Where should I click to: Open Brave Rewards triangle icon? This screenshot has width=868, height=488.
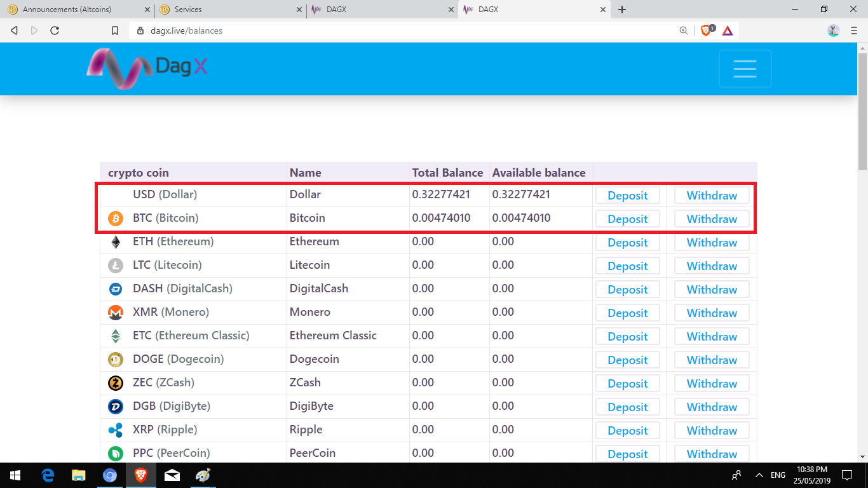point(728,30)
